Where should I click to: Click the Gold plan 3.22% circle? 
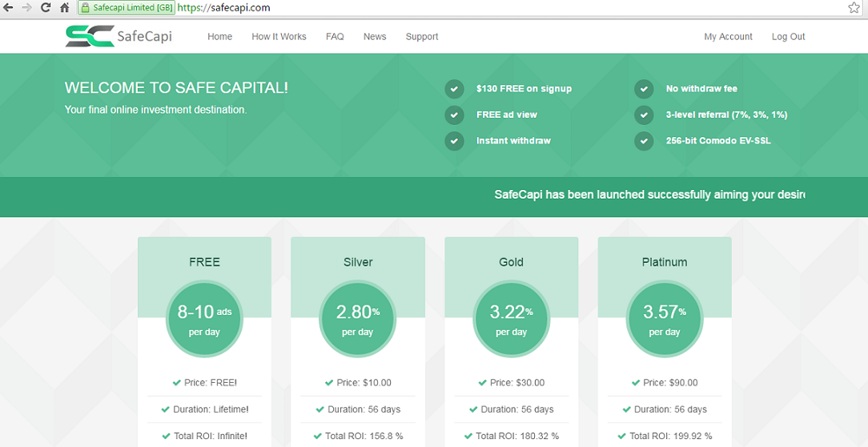click(x=511, y=320)
